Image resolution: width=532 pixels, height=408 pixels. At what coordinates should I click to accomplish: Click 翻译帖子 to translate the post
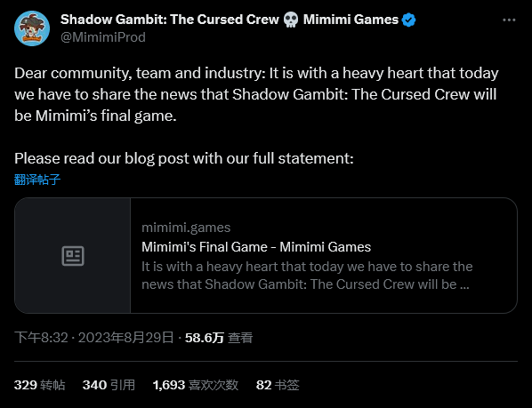pos(37,180)
